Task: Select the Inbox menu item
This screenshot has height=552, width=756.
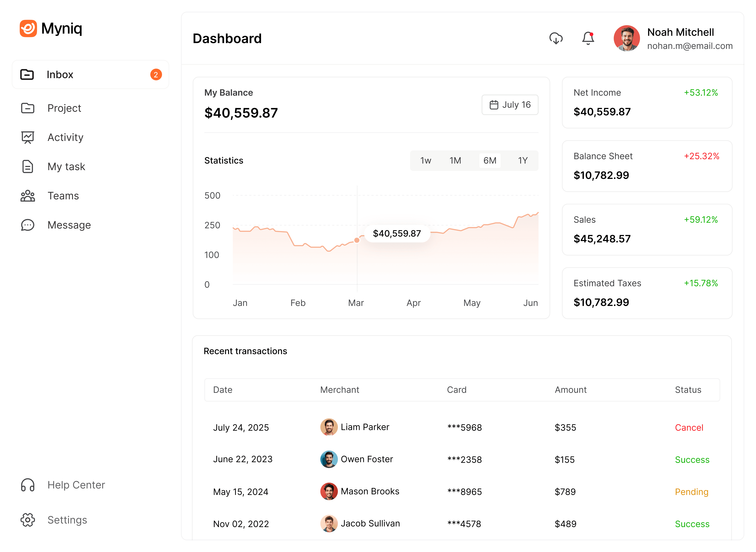Action: [90, 74]
